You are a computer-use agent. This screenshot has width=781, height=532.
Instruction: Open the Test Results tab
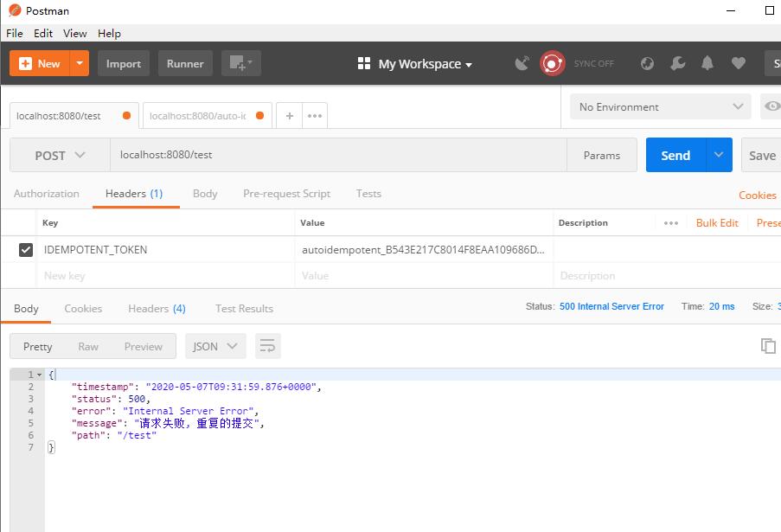pyautogui.click(x=244, y=309)
